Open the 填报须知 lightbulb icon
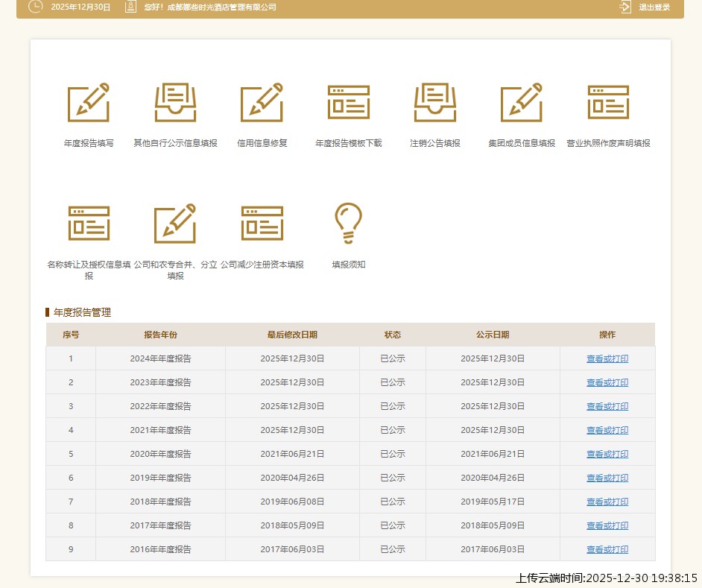This screenshot has width=702, height=588. pyautogui.click(x=348, y=224)
